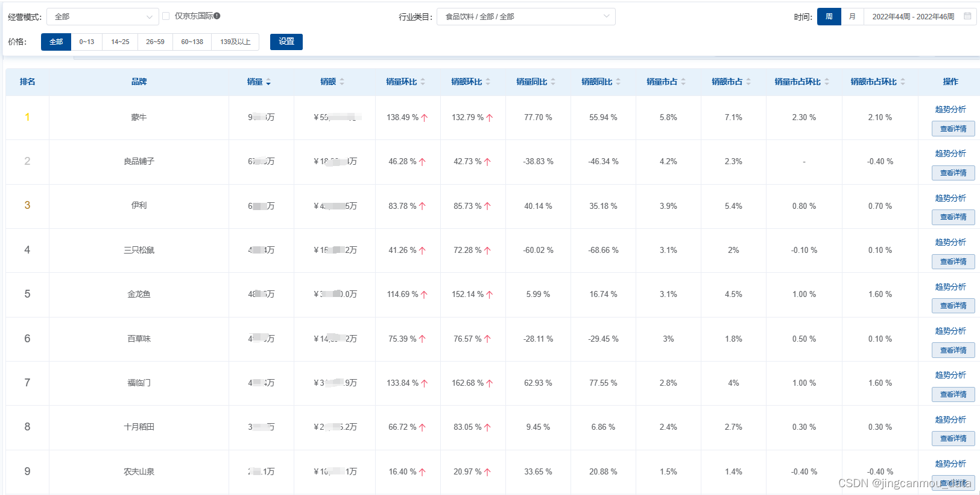Sort by 销额市占环比 column arrows
Screen dimensions: 980x495
903,82
